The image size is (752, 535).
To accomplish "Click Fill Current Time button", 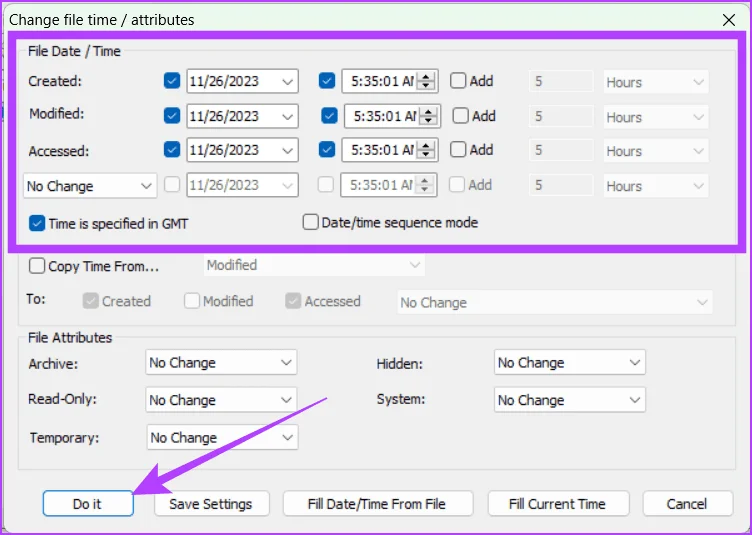I will pos(558,503).
